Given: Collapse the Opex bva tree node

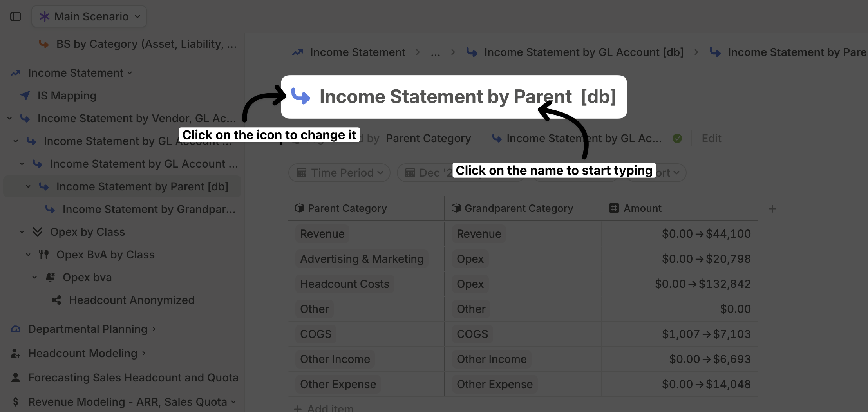Looking at the screenshot, I should [34, 277].
